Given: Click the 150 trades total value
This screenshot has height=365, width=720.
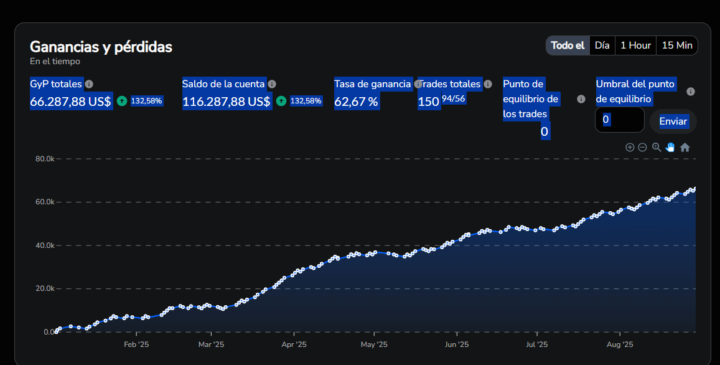Looking at the screenshot, I should tap(428, 101).
